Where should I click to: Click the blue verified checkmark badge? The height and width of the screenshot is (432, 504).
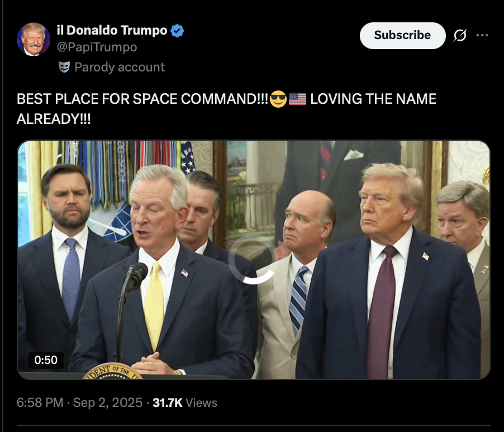(x=177, y=31)
